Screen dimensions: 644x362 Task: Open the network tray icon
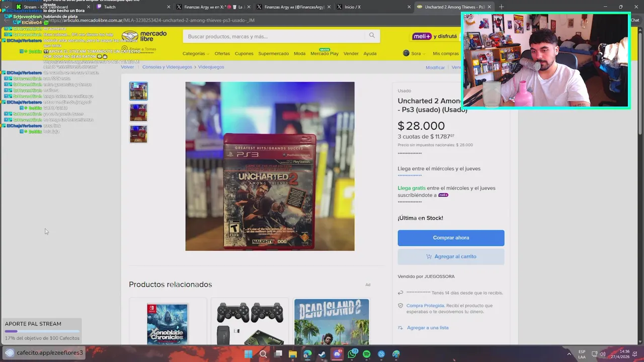[x=594, y=354]
